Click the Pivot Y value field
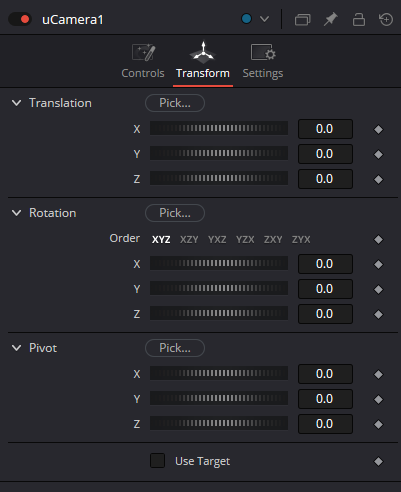The image size is (401, 492). (x=325, y=399)
